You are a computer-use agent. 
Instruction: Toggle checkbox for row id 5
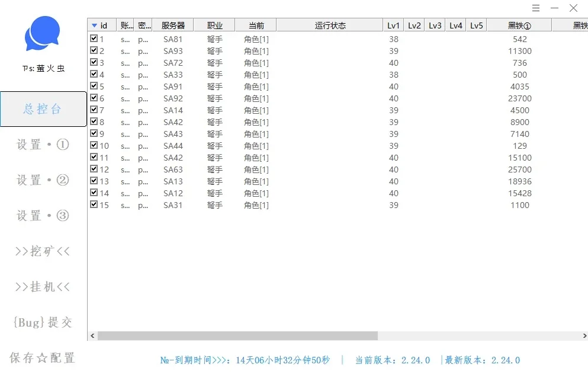(x=94, y=85)
